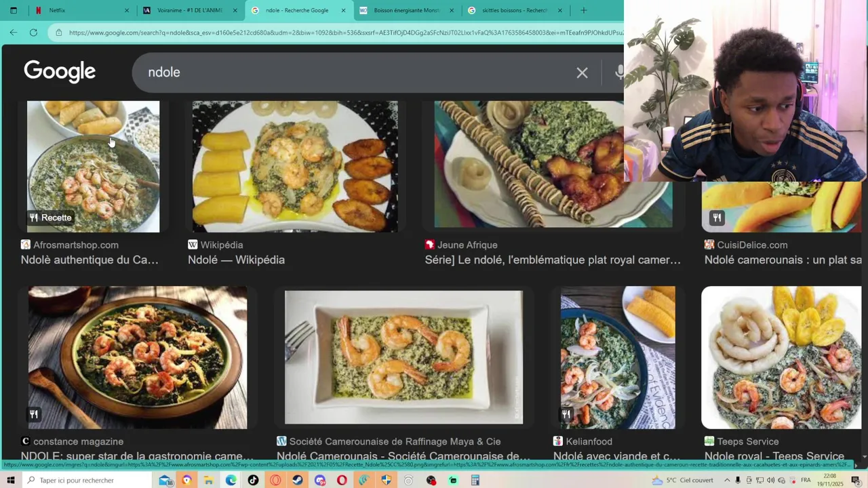
Task: Open the Jeune Afrique ndolé image
Action: pos(529,164)
